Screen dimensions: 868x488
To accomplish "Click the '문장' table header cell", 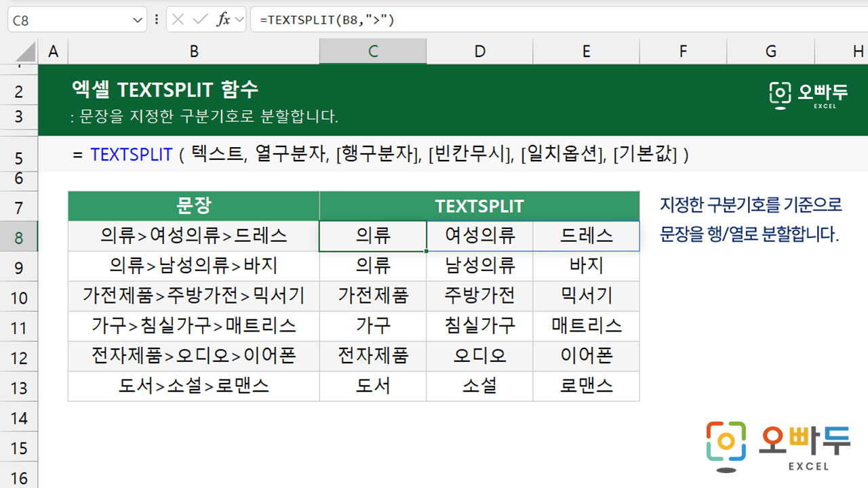I will point(194,206).
